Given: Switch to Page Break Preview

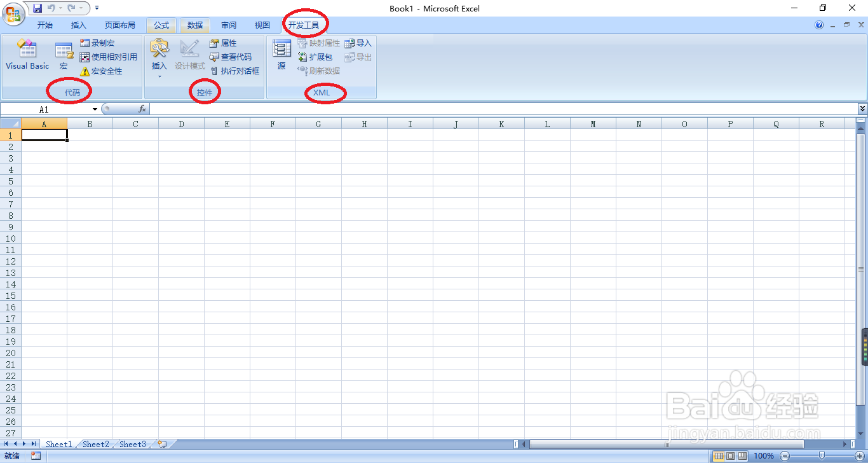Looking at the screenshot, I should point(742,456).
